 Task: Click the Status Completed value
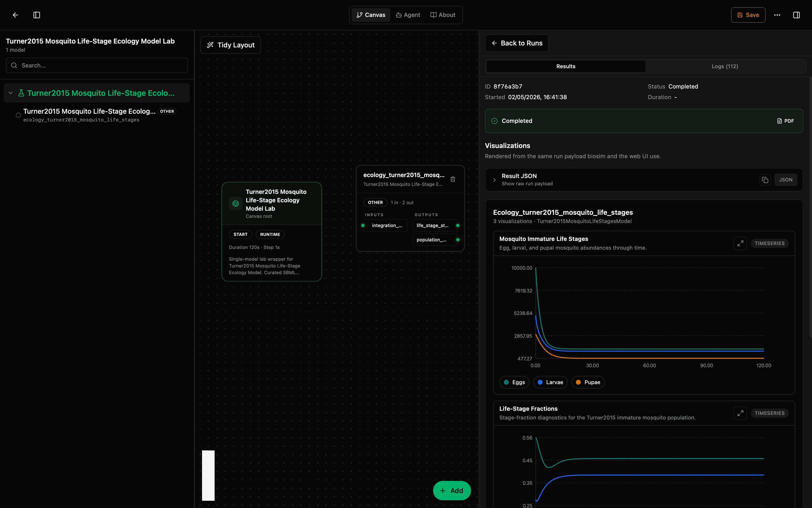point(683,86)
